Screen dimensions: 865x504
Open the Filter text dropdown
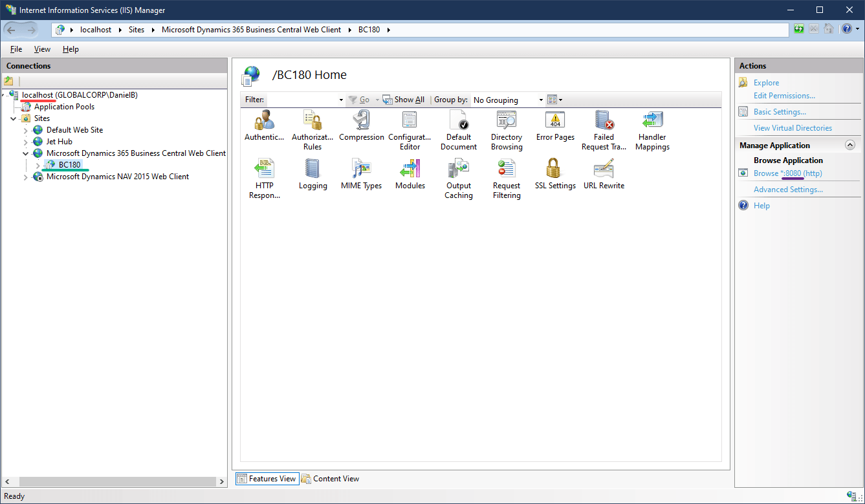(x=341, y=100)
